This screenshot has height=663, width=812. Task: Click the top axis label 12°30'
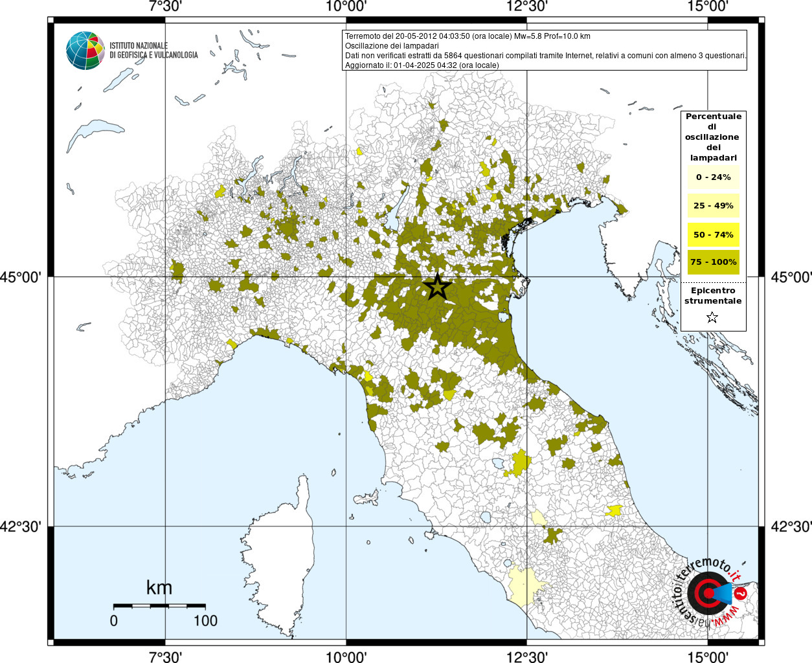point(527,6)
